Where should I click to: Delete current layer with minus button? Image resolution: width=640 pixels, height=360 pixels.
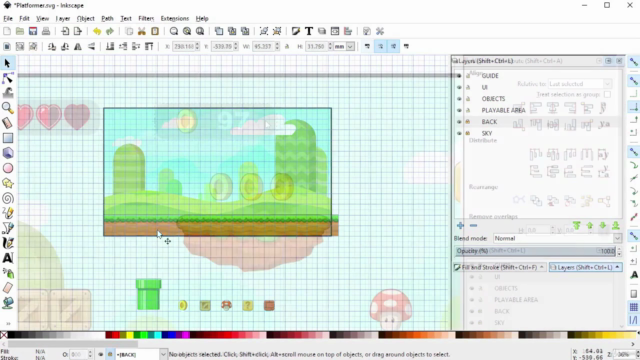coord(473,225)
